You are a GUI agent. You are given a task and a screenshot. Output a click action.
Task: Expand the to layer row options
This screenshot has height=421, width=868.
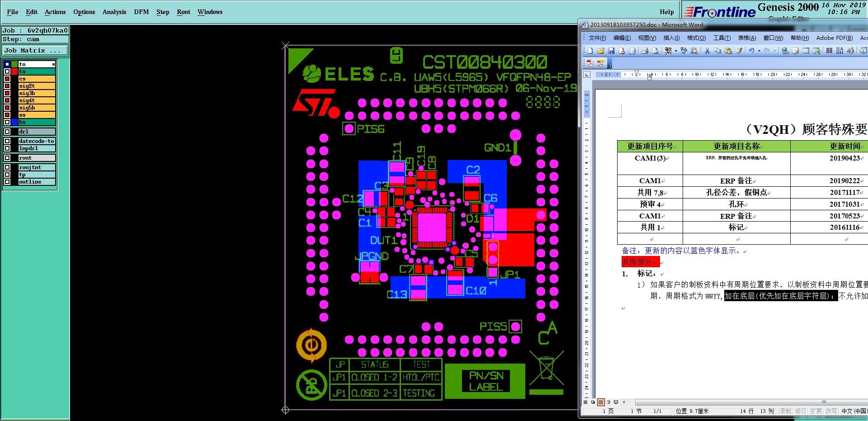pos(53,64)
